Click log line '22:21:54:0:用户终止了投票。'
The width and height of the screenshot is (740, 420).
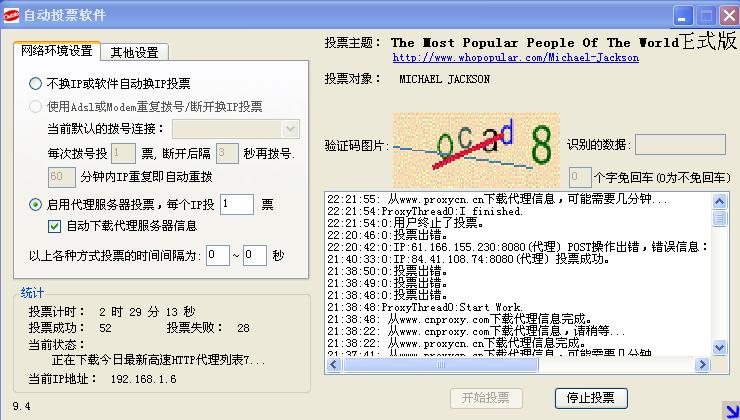tap(405, 223)
